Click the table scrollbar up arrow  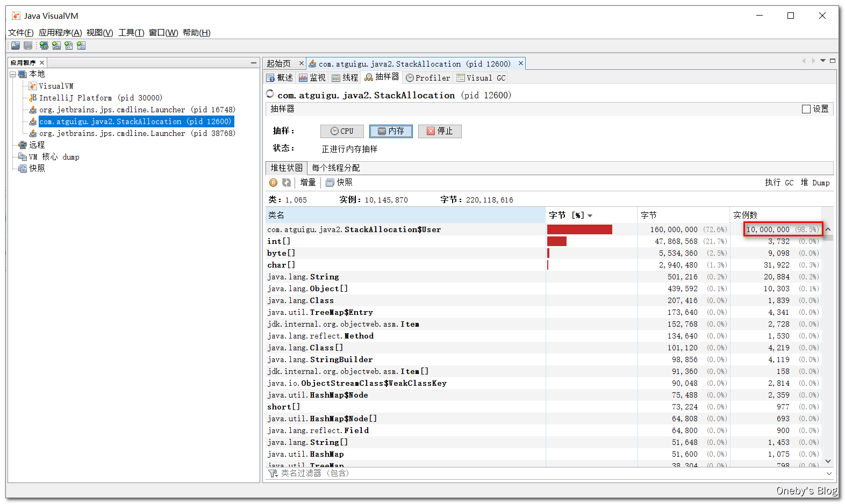(x=828, y=229)
